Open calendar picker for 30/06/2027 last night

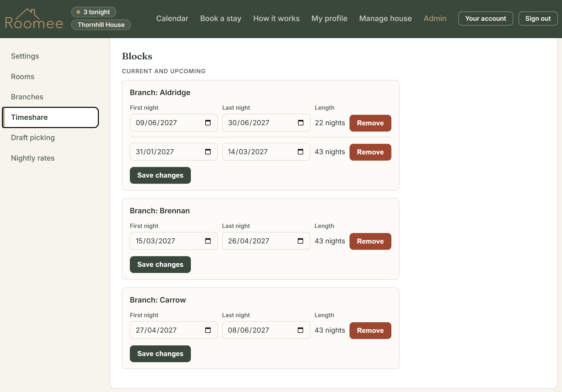[300, 123]
